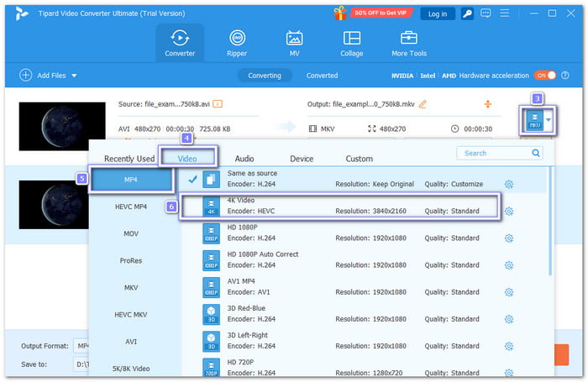Screen dimensions: 588x382
Task: Click the 3D Red-Blue preset icon
Action: click(x=211, y=315)
